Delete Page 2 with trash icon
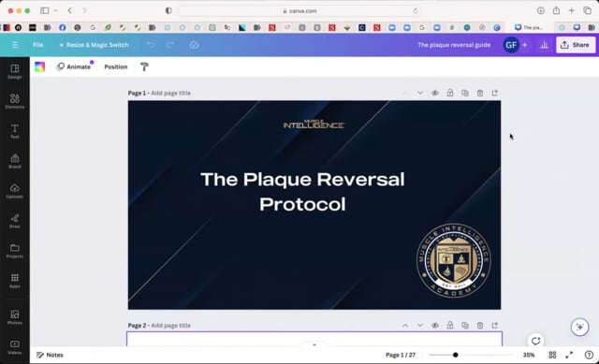This screenshot has height=364, width=599. coord(480,325)
